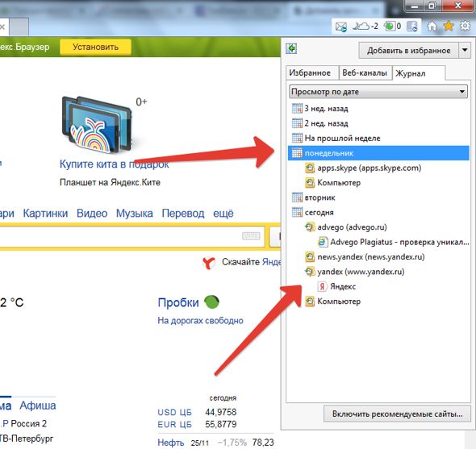This screenshot has width=476, height=449.
Task: Click the toolbar icon left of the Home icon
Action: 412,27
